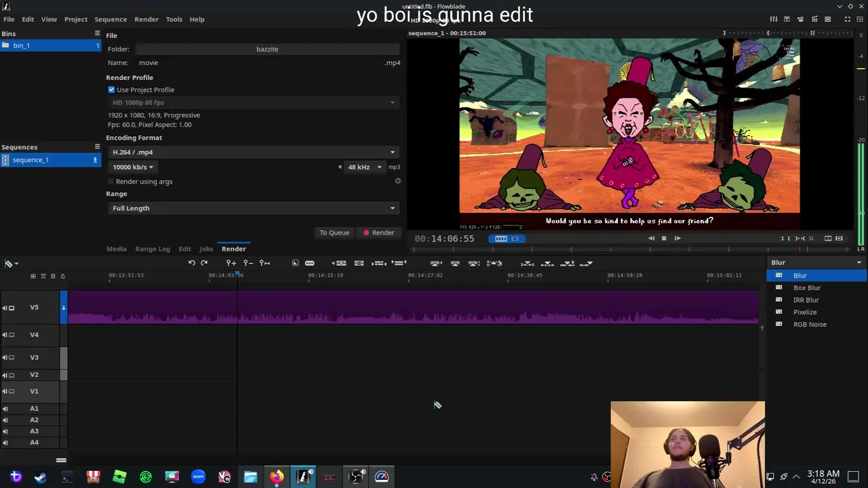Click the trim view monitor icon
Screen dimensions: 868x488
(x=839, y=239)
